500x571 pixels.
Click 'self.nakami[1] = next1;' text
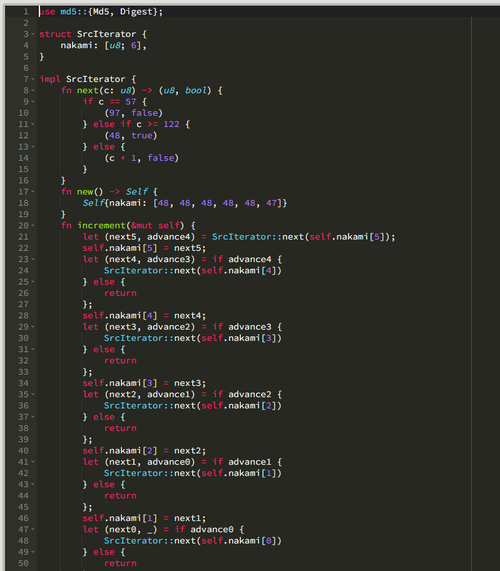[x=144, y=518]
